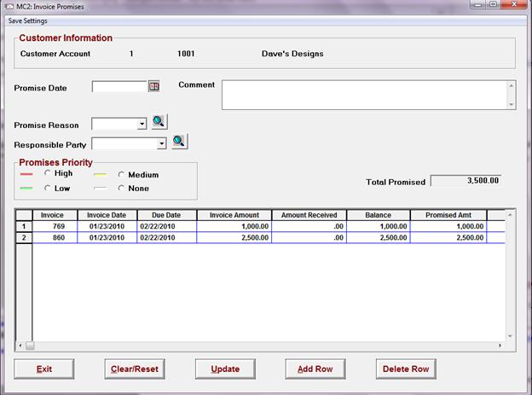Select the High priority radio button

[48, 173]
